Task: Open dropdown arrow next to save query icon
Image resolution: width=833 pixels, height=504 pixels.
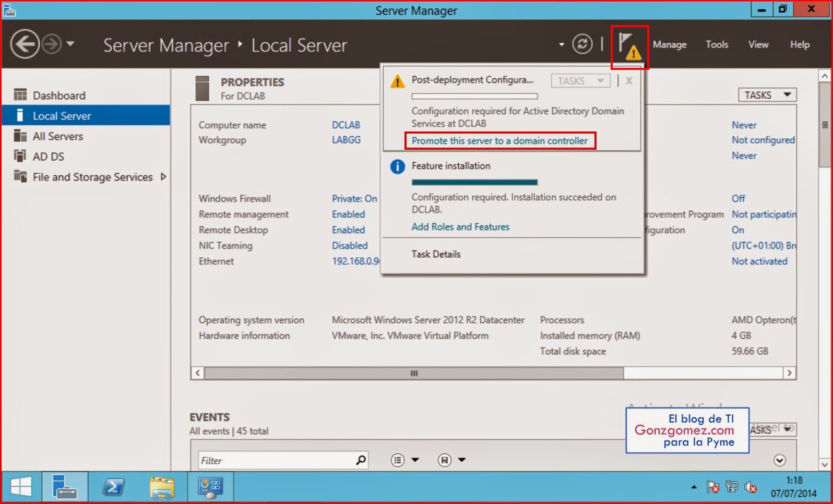Action: coord(462,460)
